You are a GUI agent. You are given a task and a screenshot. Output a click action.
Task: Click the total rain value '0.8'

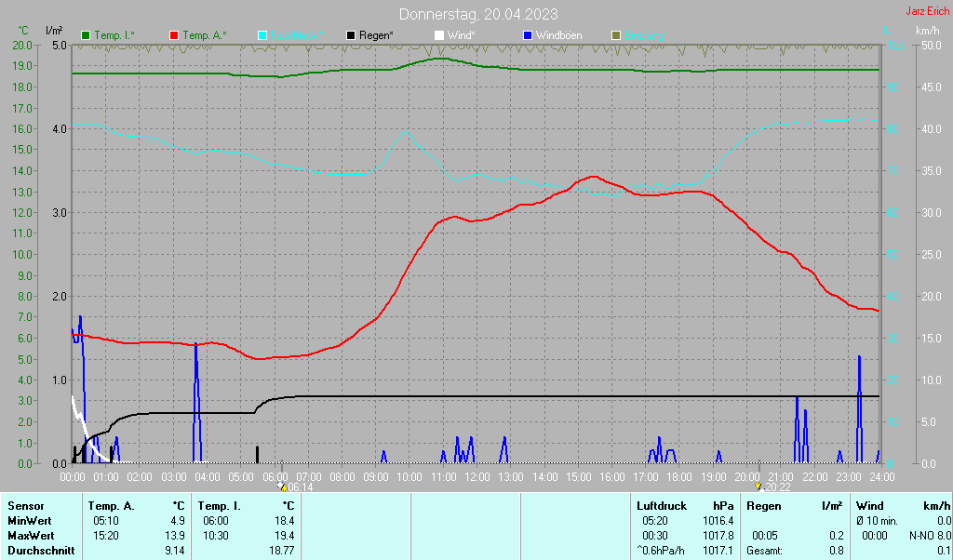pos(837,551)
